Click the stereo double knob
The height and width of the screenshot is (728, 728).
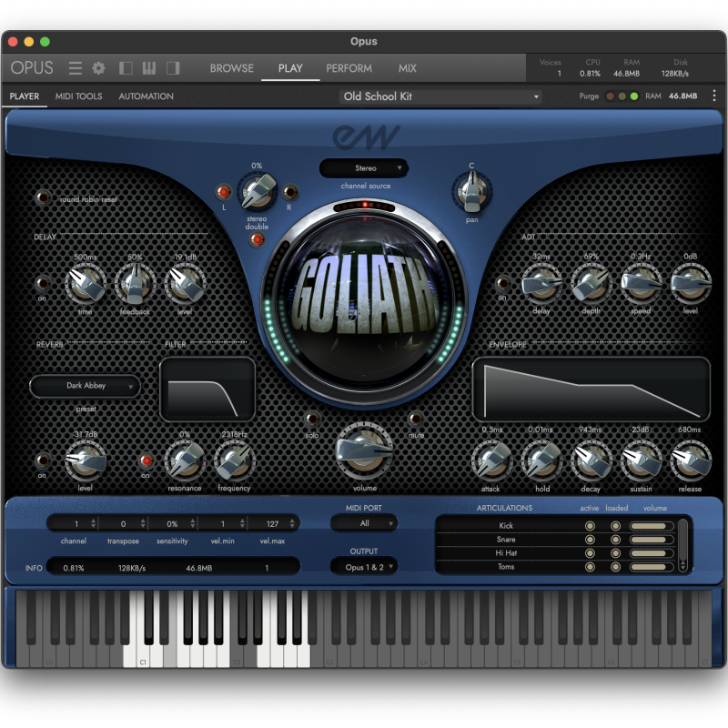pos(257,192)
